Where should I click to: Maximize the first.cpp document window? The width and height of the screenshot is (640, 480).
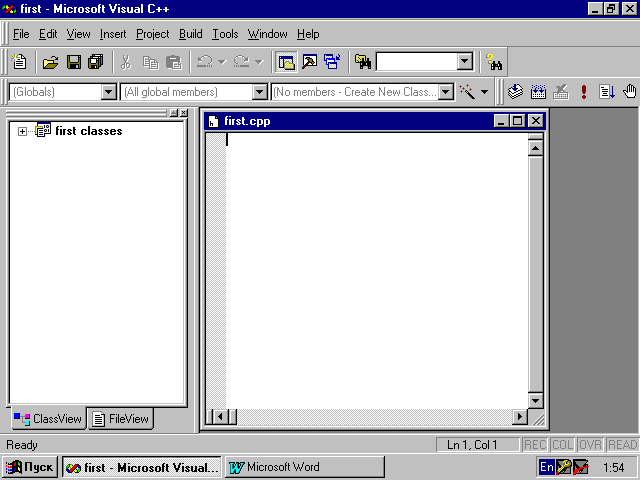tap(518, 121)
